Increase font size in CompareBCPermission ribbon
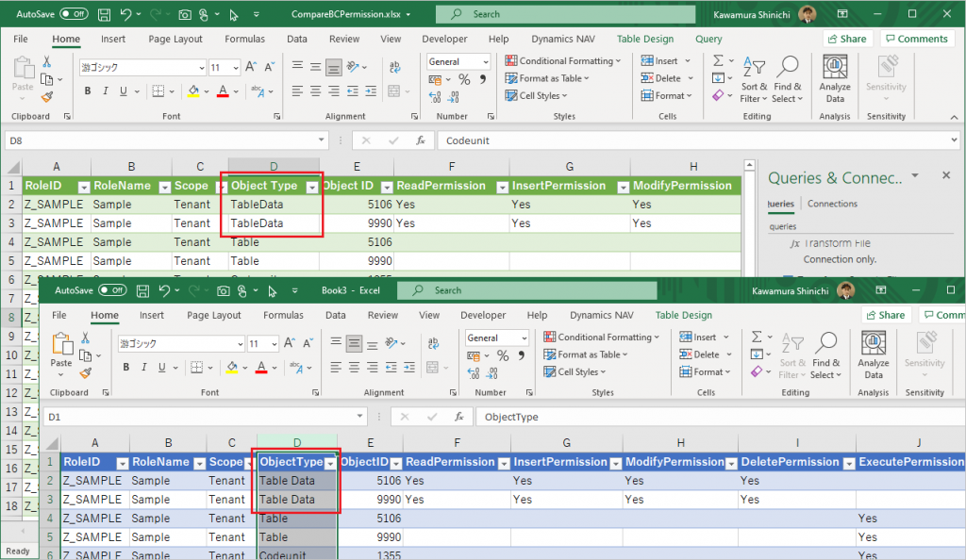 click(x=251, y=67)
